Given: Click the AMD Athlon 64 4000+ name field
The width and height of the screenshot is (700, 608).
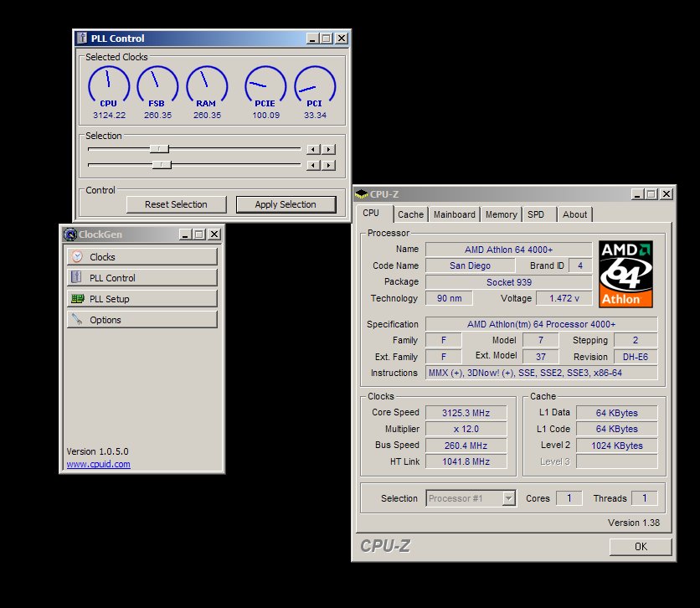Looking at the screenshot, I should (x=508, y=250).
